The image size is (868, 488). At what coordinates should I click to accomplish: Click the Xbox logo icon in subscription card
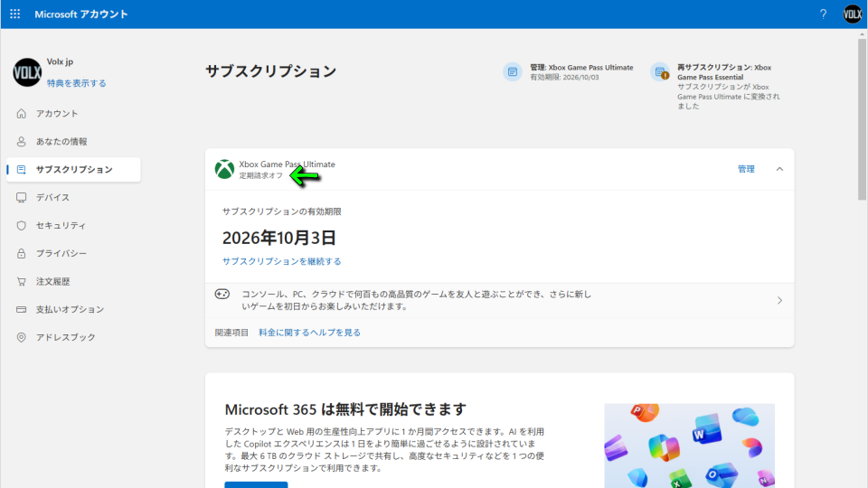[x=224, y=169]
